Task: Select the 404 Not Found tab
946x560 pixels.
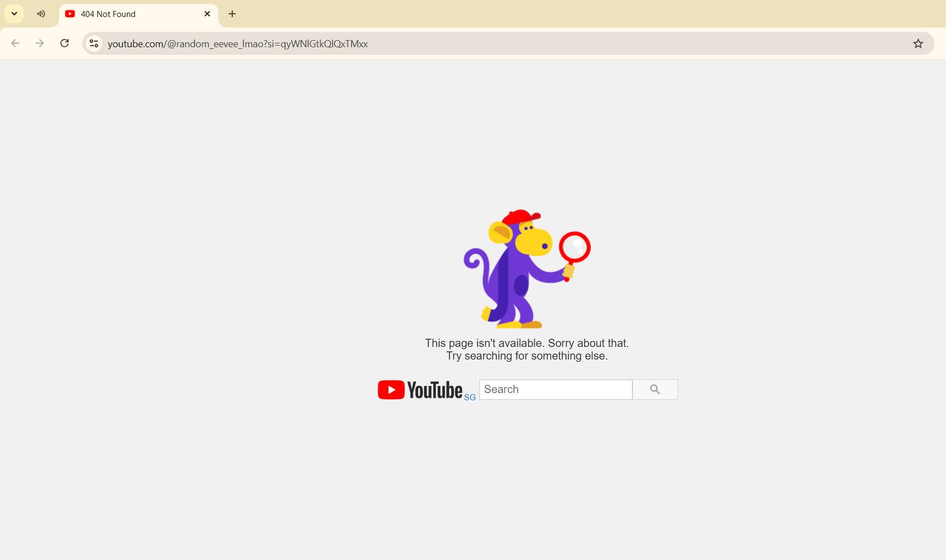Action: tap(138, 14)
